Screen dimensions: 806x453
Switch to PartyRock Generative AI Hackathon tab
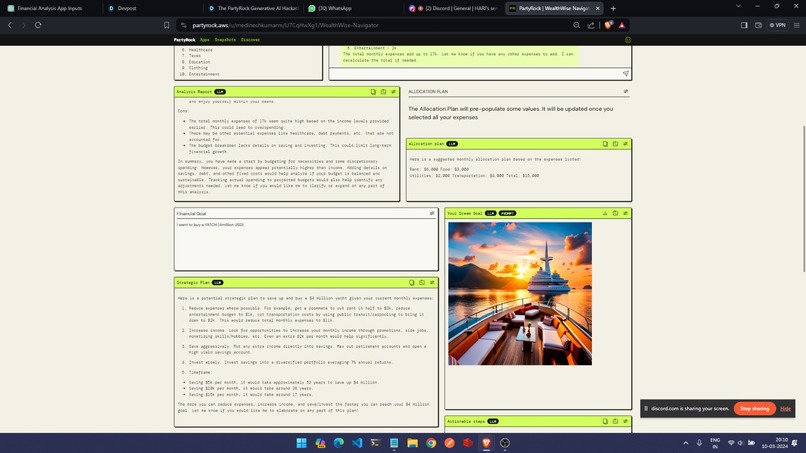point(254,8)
